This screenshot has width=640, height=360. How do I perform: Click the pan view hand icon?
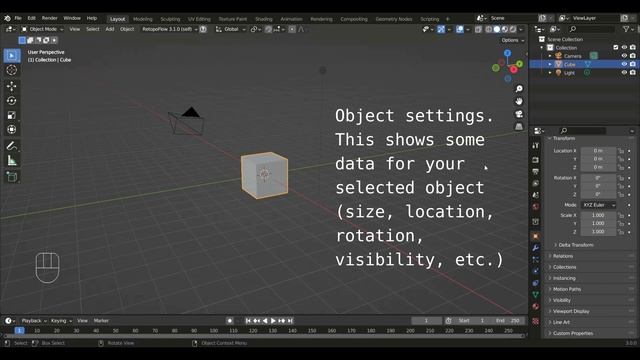coord(519,101)
